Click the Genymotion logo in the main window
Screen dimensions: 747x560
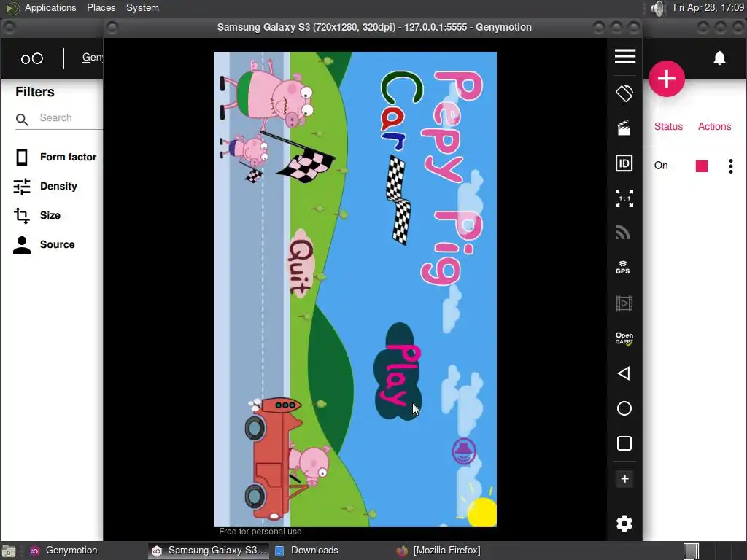[32, 58]
